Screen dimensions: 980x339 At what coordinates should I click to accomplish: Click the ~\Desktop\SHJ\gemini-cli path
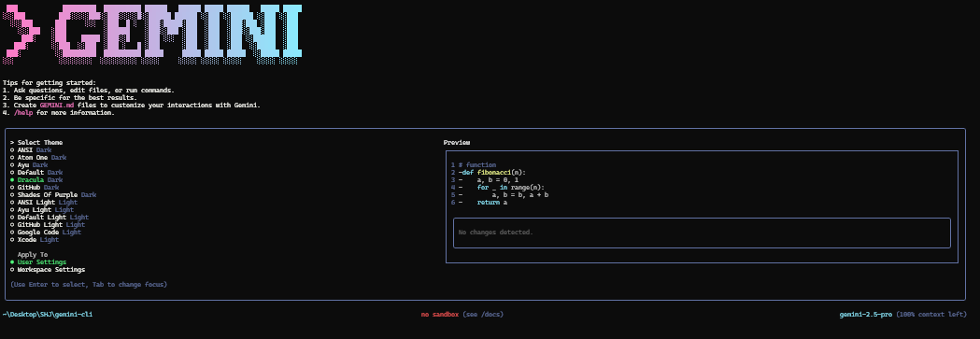48,314
